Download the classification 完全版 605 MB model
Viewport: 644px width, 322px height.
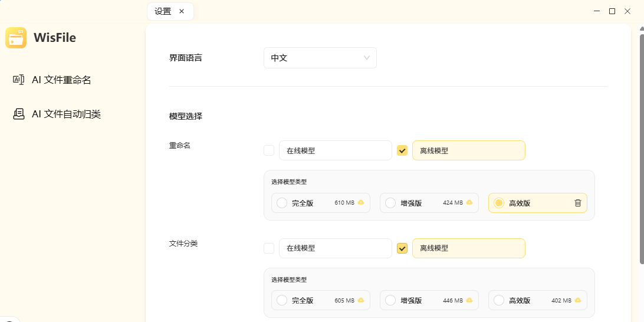pyautogui.click(x=361, y=300)
